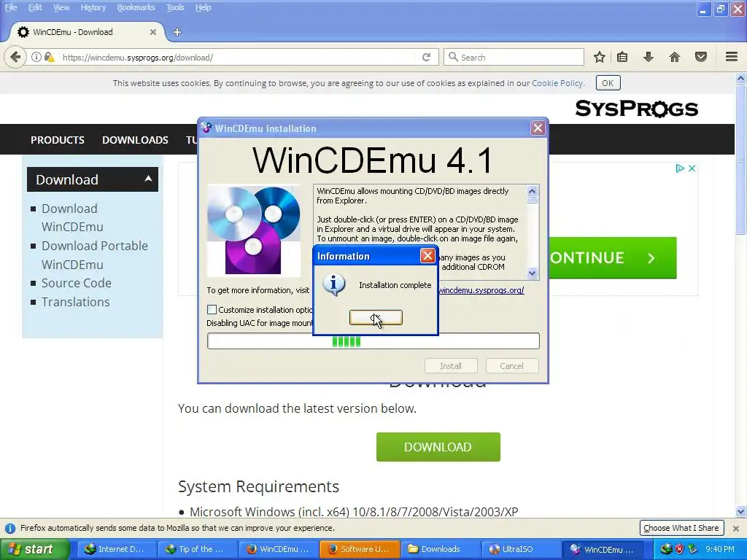Screen dimensions: 747x560
Task: Click the green CONTINUE ad button
Action: pos(612,257)
